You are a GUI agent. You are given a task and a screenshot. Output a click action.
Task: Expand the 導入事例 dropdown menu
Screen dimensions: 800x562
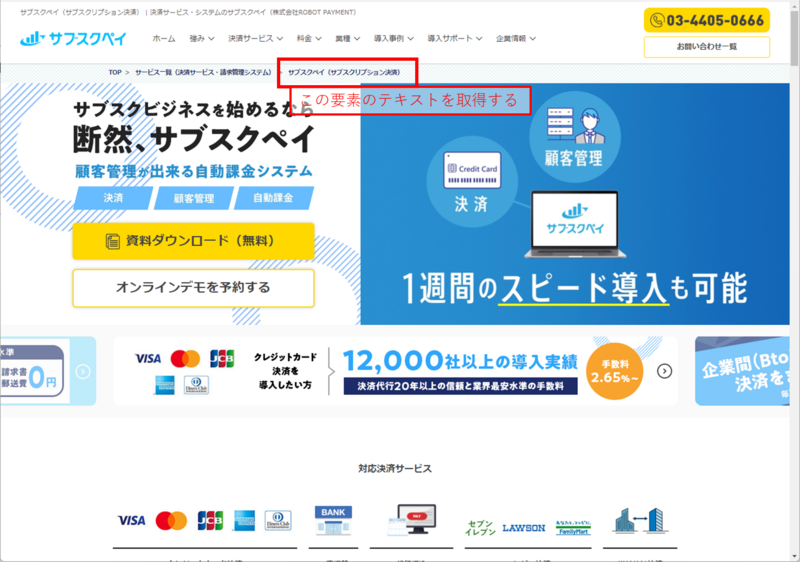[x=393, y=38]
